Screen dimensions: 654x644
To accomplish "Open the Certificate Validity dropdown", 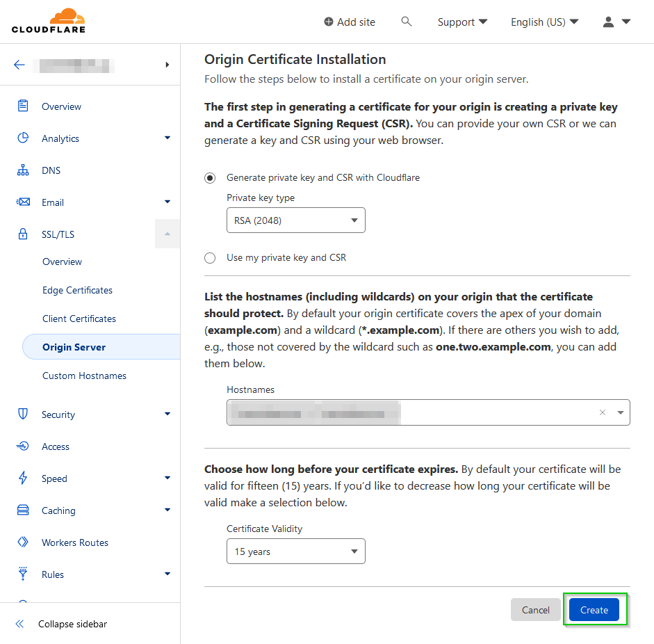I will point(295,552).
